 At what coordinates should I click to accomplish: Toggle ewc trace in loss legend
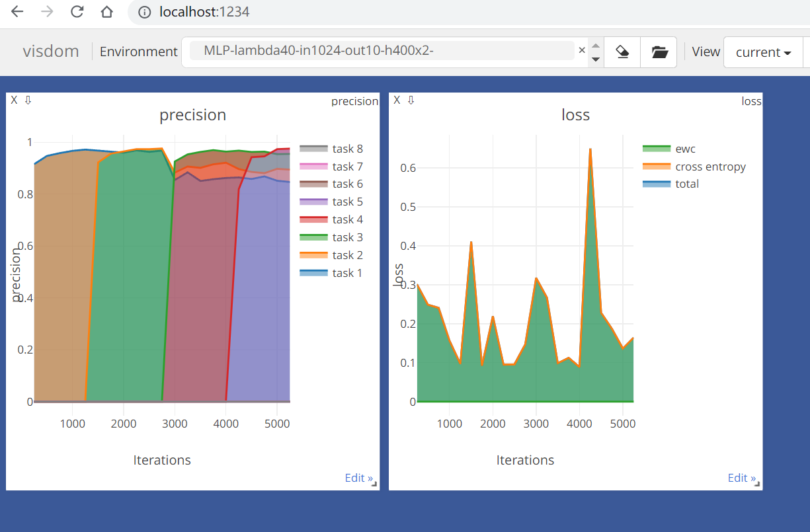669,149
